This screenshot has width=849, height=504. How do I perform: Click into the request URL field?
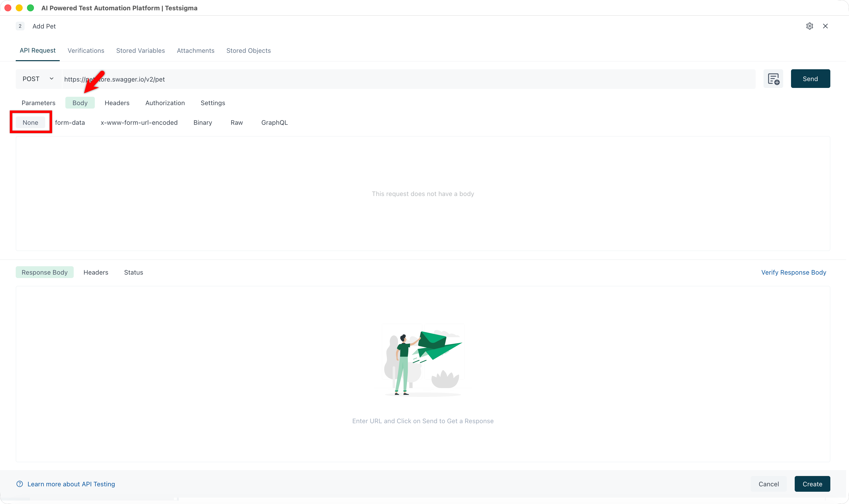408,79
